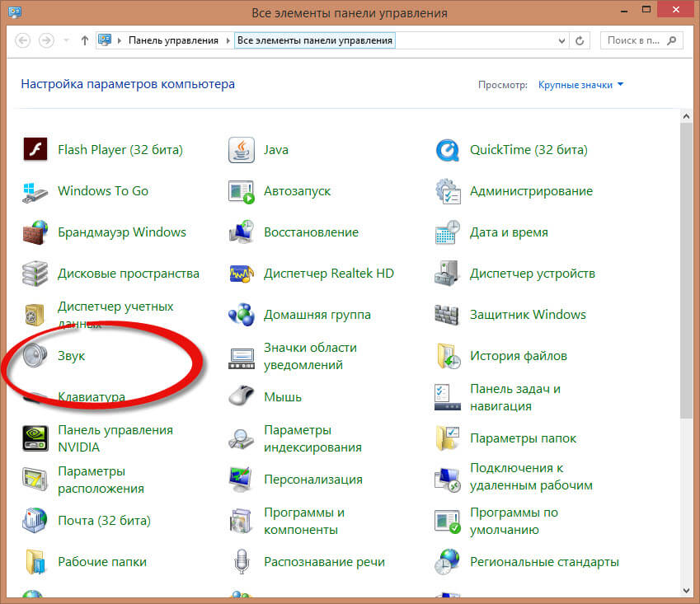Open the Программы и компоненты link

coord(303,521)
